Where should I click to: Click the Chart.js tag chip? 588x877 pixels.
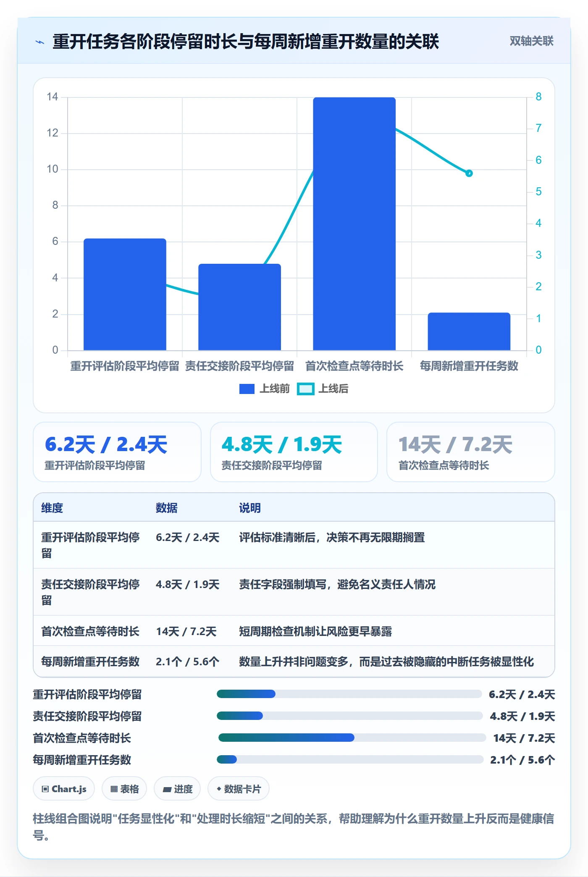[x=64, y=789]
